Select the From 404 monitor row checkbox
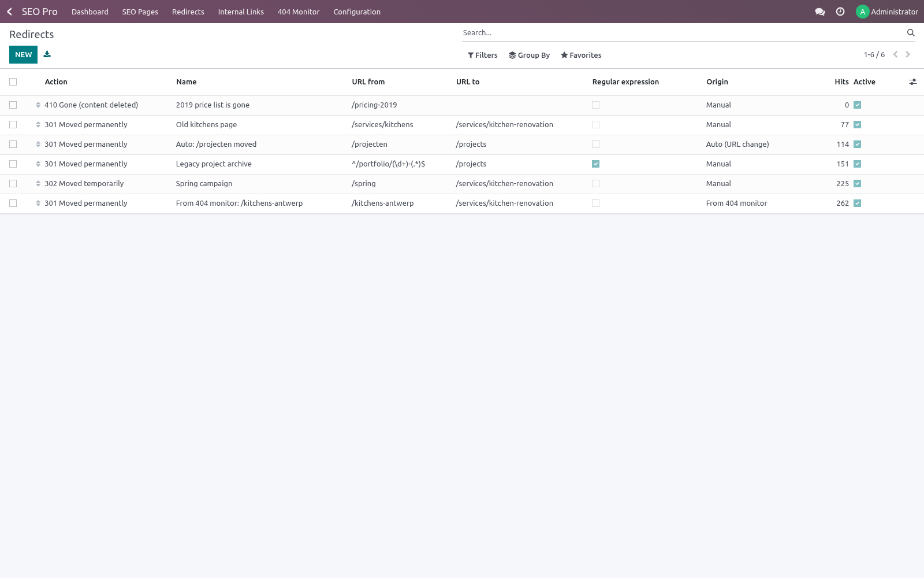Screen dimensions: 924x578 [13, 203]
